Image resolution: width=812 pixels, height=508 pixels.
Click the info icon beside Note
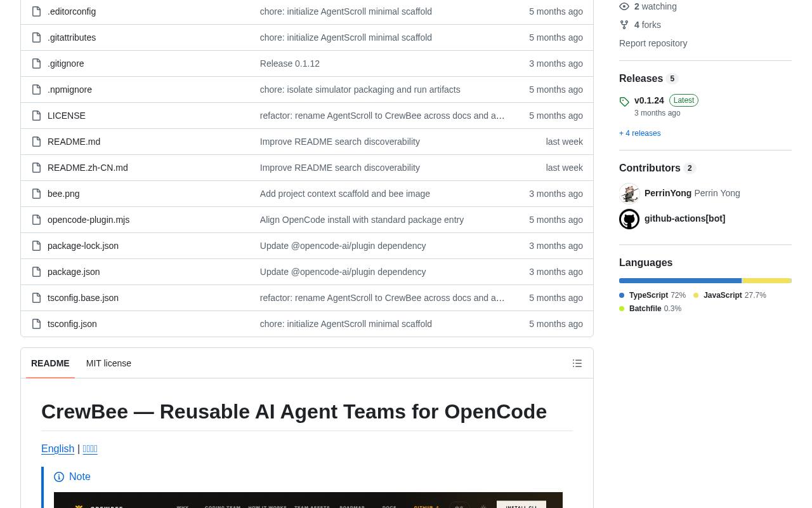tap(59, 477)
